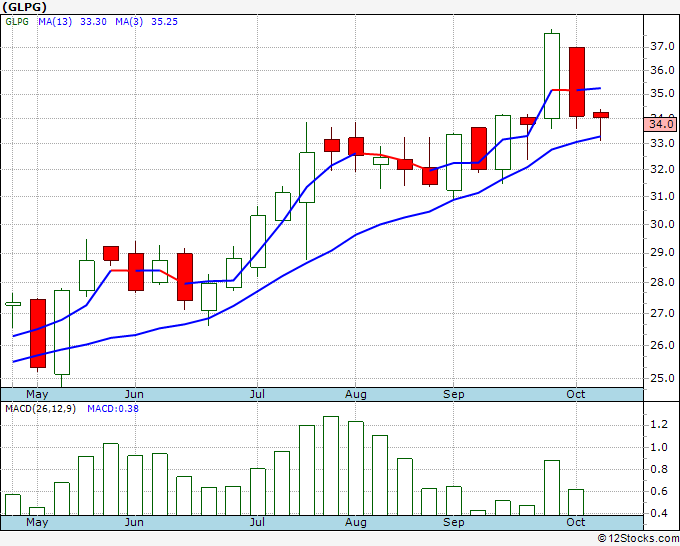Click the tallest MACD histogram bar
This screenshot has width=680, height=546.
point(331,466)
